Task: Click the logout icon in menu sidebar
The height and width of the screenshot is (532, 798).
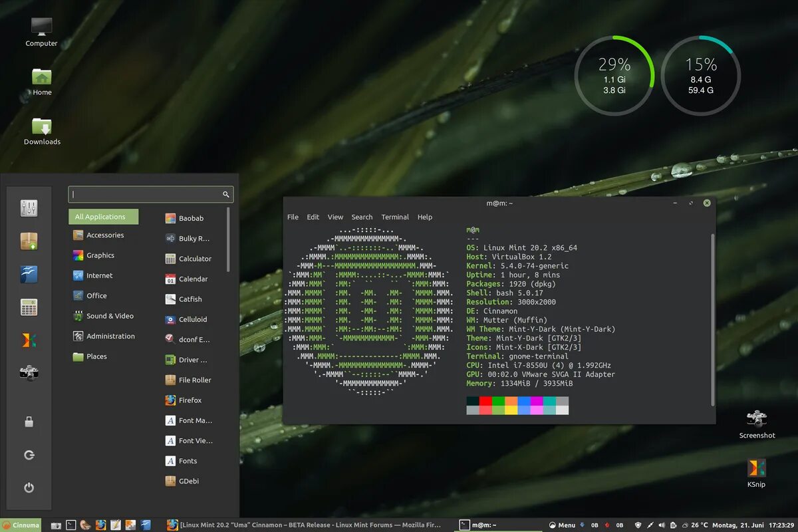Action: [x=29, y=455]
